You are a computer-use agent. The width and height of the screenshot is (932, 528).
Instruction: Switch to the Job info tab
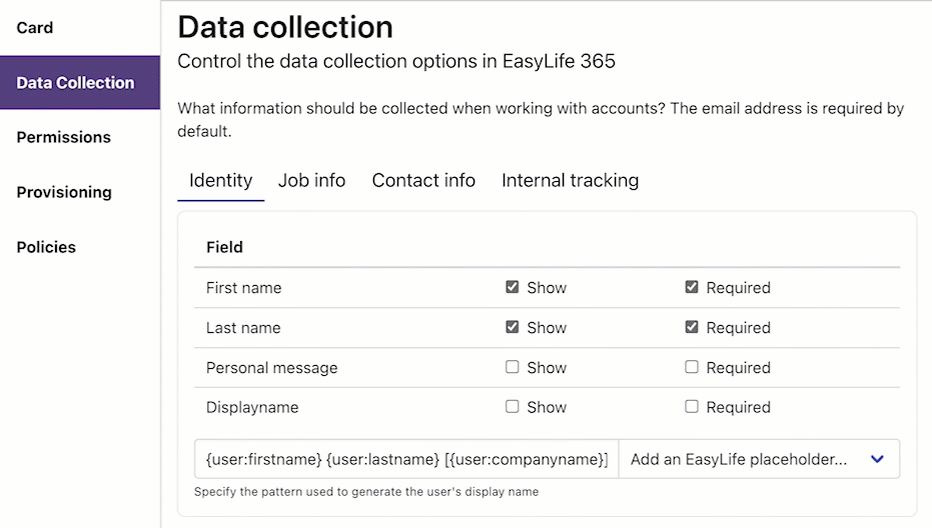coord(311,181)
